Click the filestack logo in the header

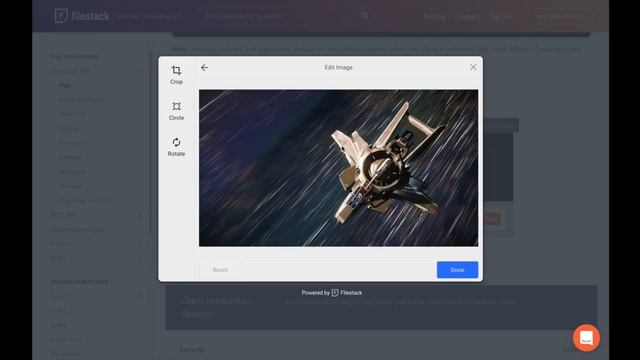(82, 16)
